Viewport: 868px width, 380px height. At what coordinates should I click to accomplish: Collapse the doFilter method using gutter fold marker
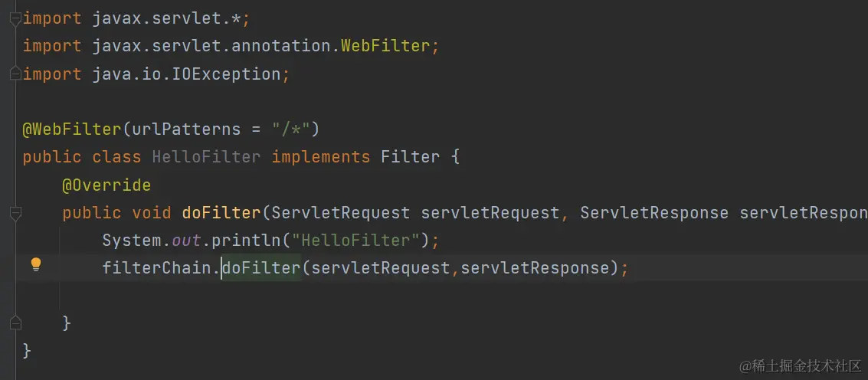click(15, 213)
